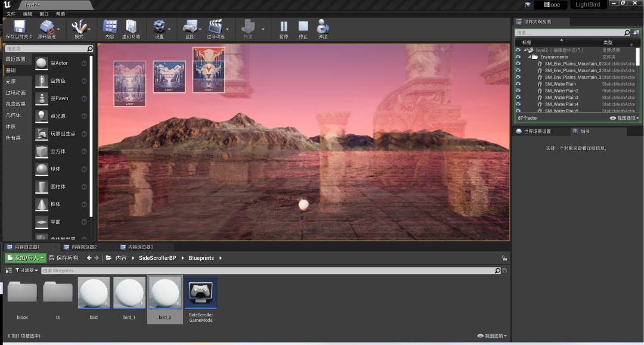Viewport: 644px width, 345px height.
Task: Switch to the 内容浏览器2 tab
Action: pos(80,247)
